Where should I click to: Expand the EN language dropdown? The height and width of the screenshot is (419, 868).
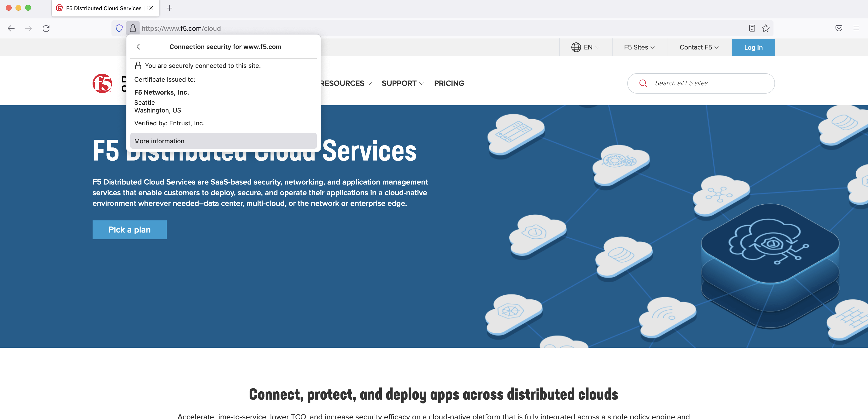click(x=590, y=47)
